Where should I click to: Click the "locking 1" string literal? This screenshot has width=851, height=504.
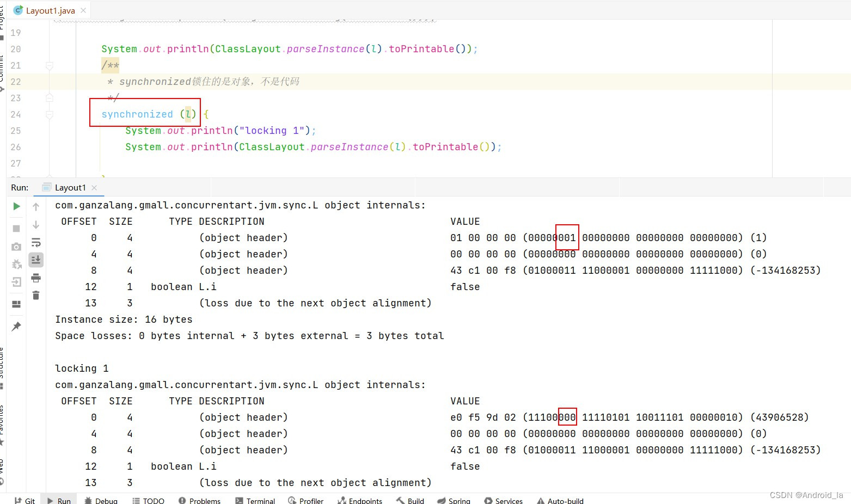[272, 131]
